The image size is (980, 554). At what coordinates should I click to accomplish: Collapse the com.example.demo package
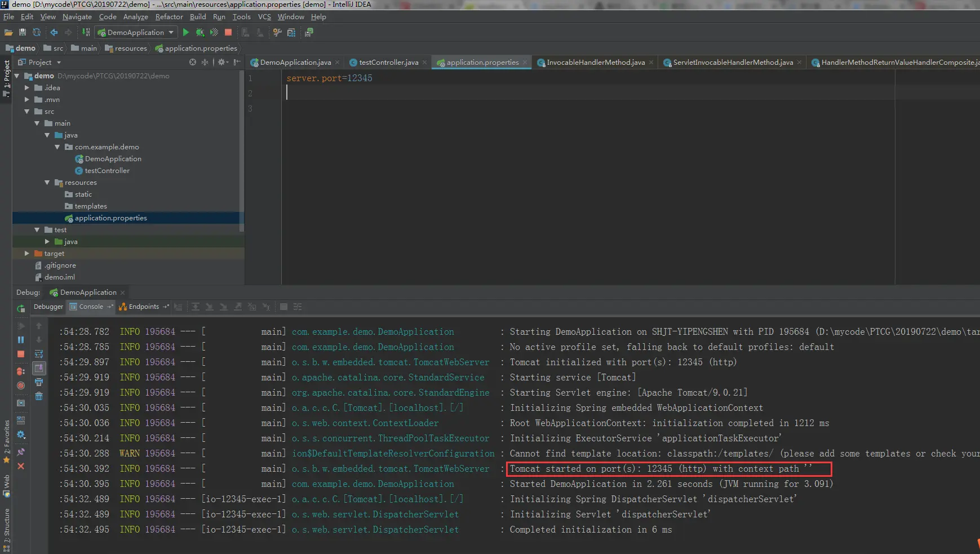click(57, 147)
